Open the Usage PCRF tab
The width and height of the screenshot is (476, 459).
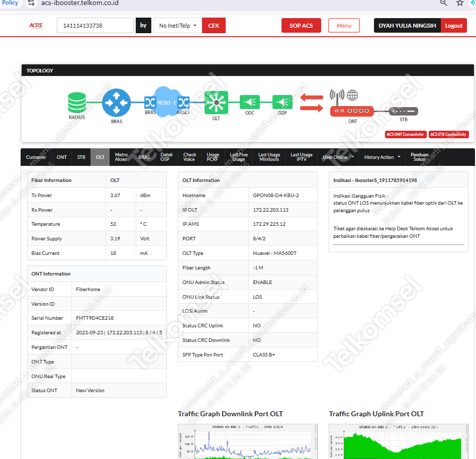(213, 157)
